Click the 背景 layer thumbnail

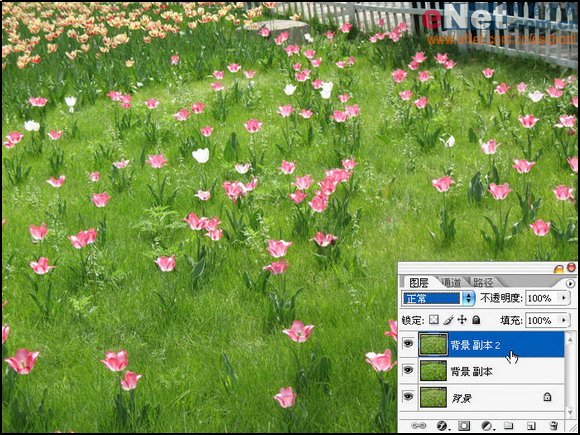tap(433, 397)
